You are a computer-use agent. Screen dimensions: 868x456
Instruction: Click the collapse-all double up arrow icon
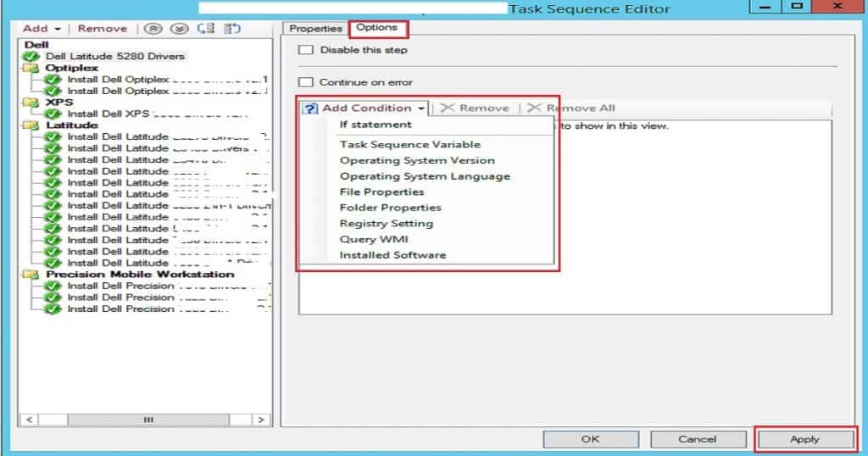click(153, 28)
